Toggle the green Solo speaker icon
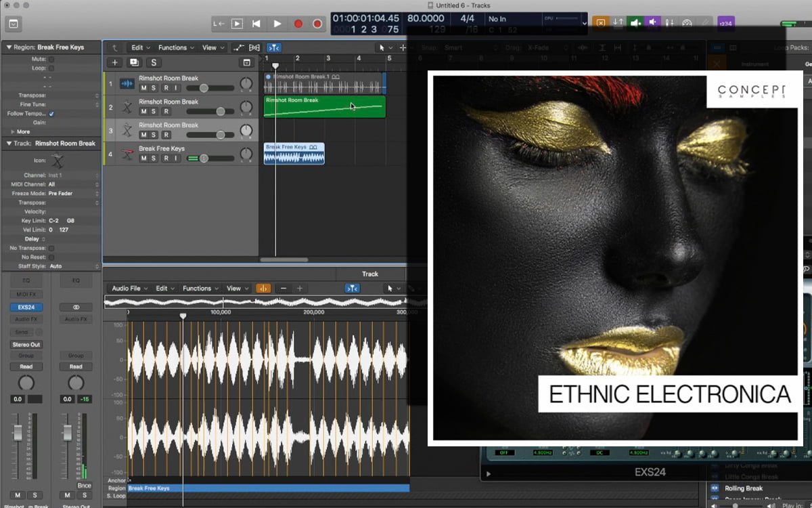The width and height of the screenshot is (812, 508). point(635,23)
